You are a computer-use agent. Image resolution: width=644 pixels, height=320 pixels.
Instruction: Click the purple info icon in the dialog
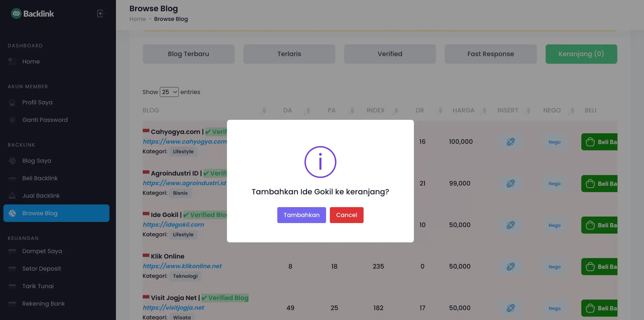tap(320, 162)
